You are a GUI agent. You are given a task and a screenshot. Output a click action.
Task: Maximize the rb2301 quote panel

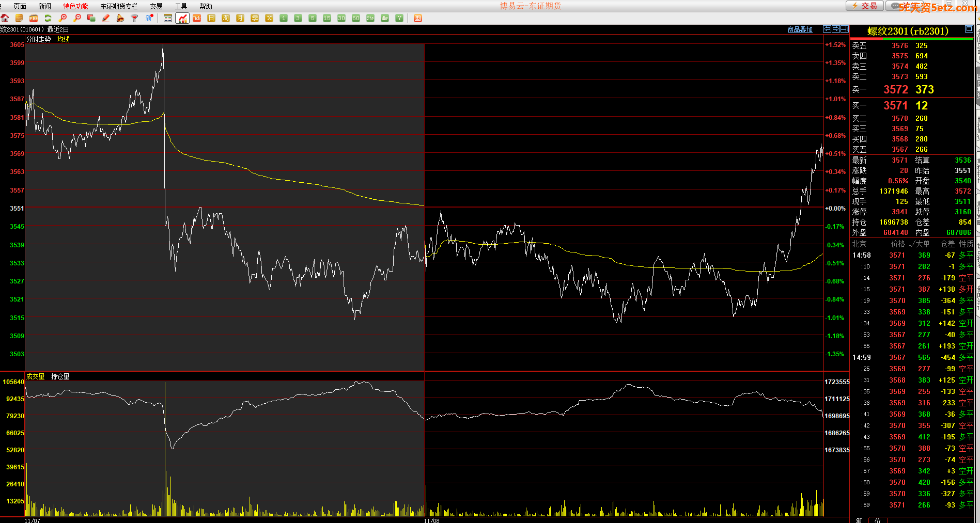pyautogui.click(x=969, y=30)
